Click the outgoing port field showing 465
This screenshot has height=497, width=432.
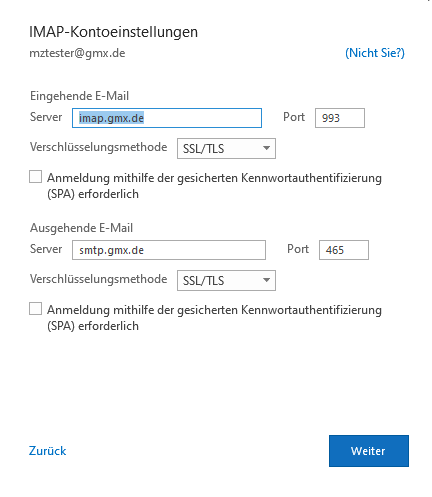(x=344, y=250)
